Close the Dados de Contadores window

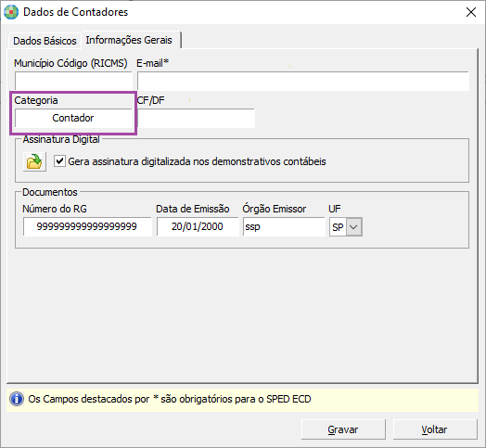471,12
